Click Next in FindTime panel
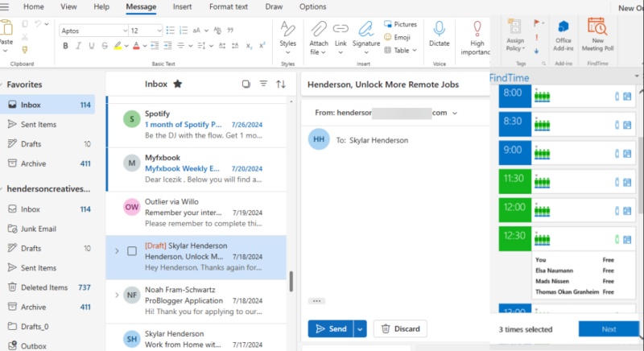Image resolution: width=644 pixels, height=351 pixels. coord(609,329)
